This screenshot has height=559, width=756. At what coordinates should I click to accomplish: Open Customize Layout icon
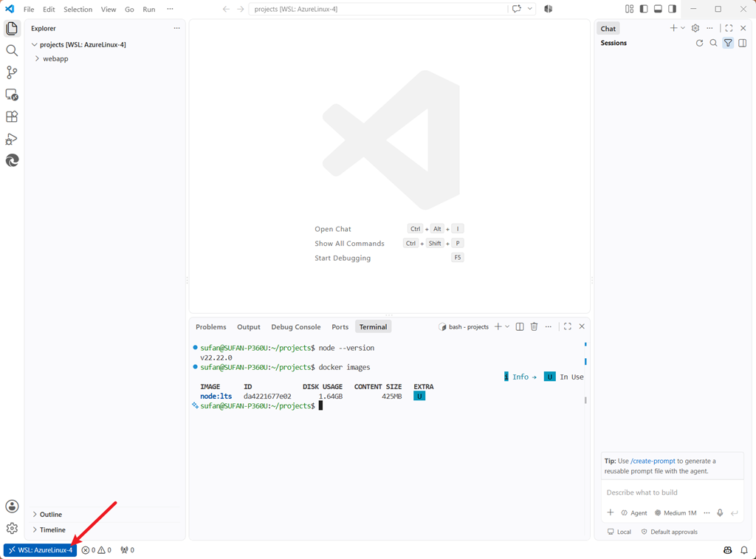pos(629,9)
